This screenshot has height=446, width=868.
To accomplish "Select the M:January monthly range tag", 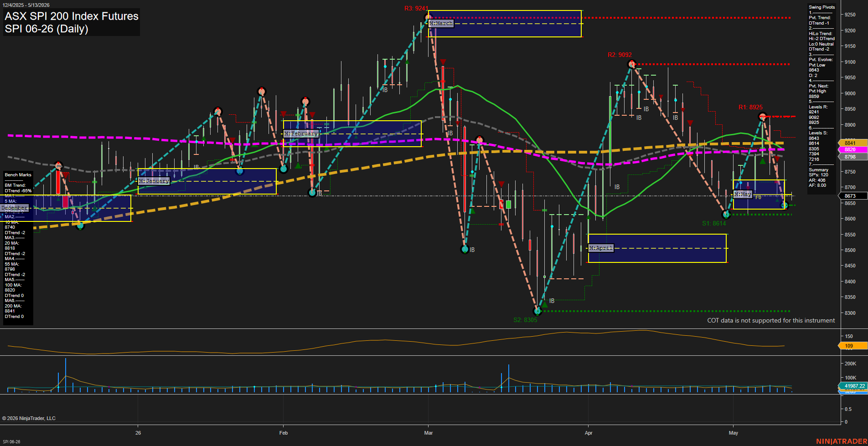I will coord(154,181).
